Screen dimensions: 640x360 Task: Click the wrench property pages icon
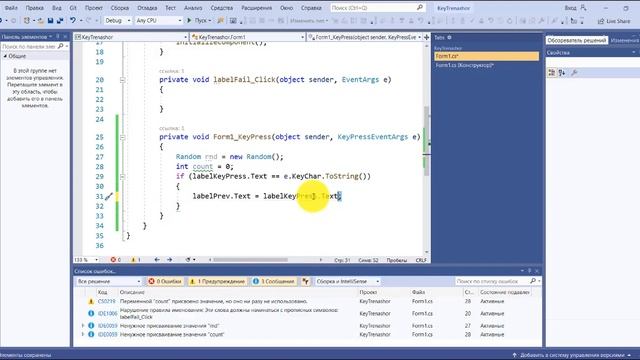574,73
